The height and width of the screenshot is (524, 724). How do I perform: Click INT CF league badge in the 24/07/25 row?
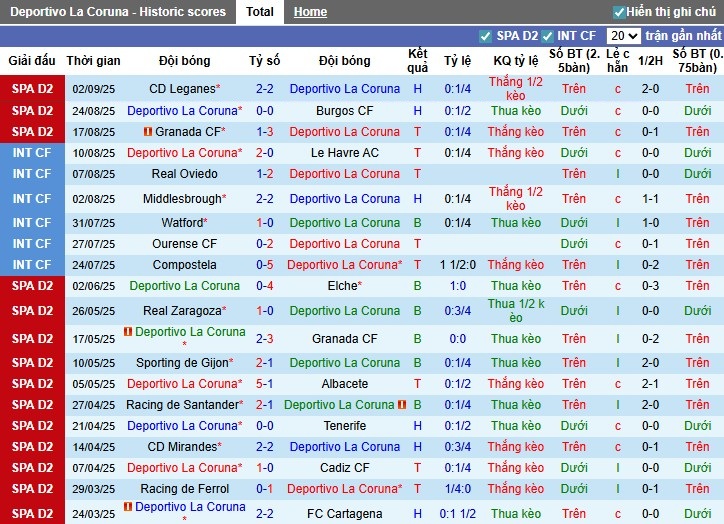(32, 265)
